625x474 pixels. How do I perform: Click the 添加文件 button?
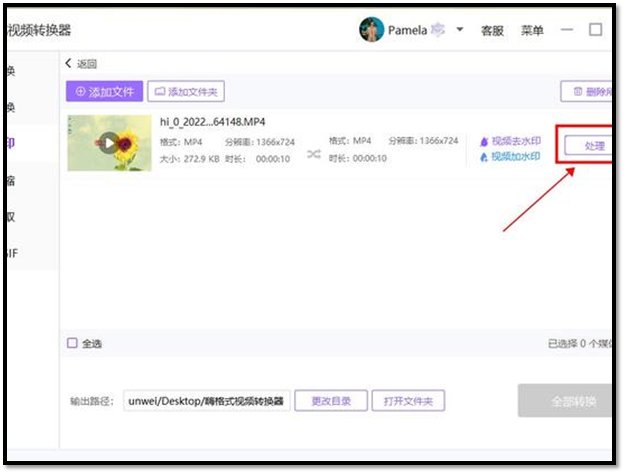tap(104, 91)
